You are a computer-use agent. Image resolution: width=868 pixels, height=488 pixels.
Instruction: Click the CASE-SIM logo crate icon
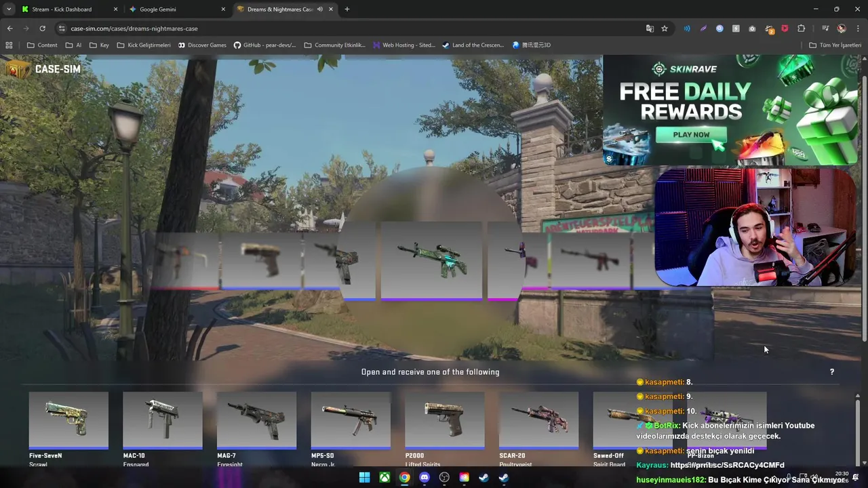pos(17,69)
